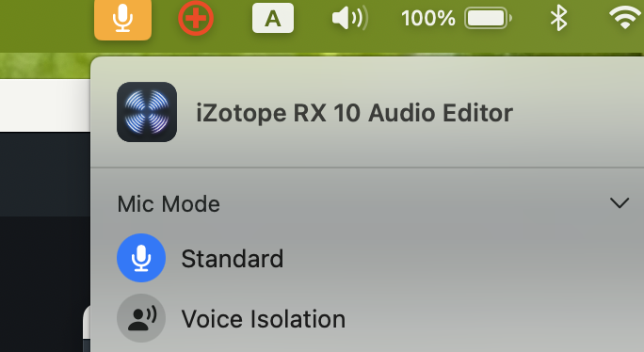
Task: Click the green wallpaper strip under the menu bar
Action: [x=45, y=65]
